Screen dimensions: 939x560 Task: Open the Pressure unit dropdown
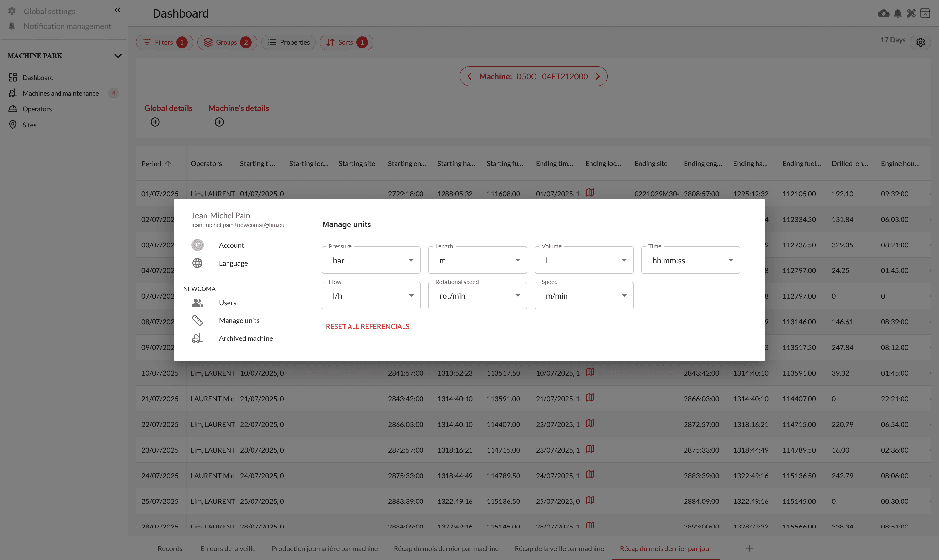pos(371,260)
